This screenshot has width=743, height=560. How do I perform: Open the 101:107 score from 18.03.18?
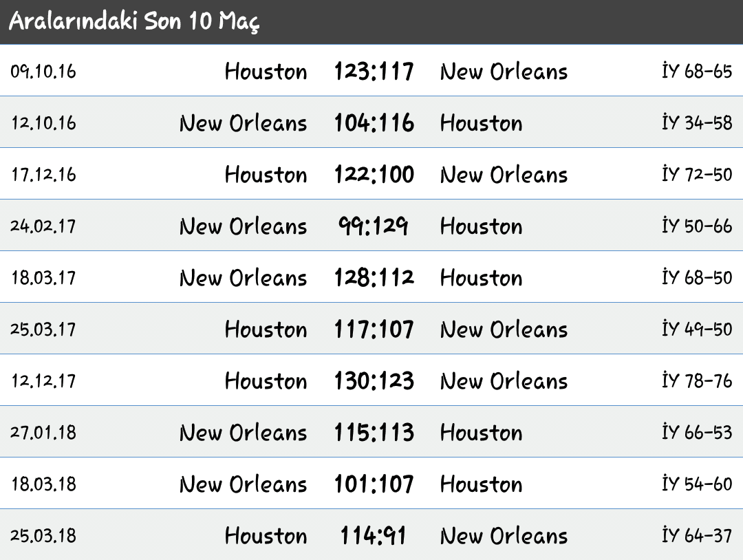click(x=374, y=484)
